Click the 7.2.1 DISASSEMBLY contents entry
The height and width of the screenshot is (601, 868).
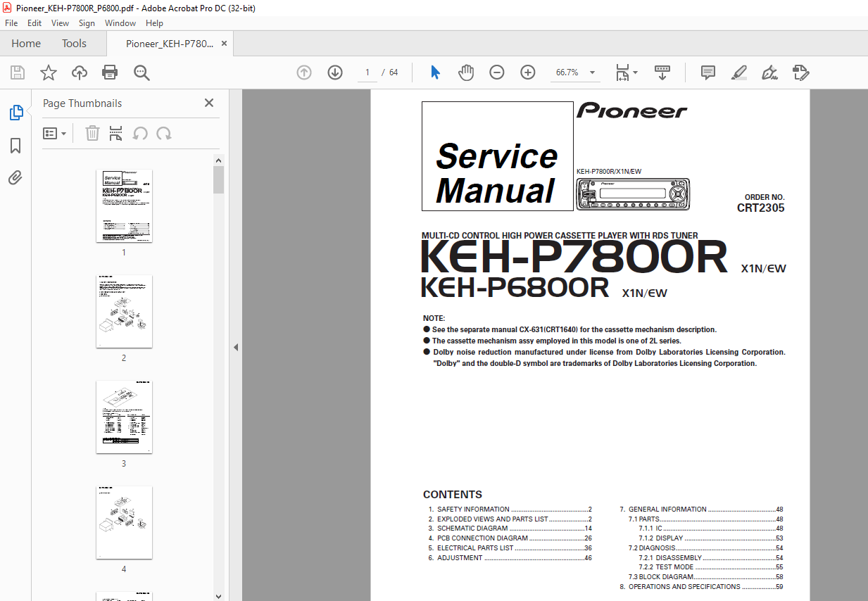point(711,558)
